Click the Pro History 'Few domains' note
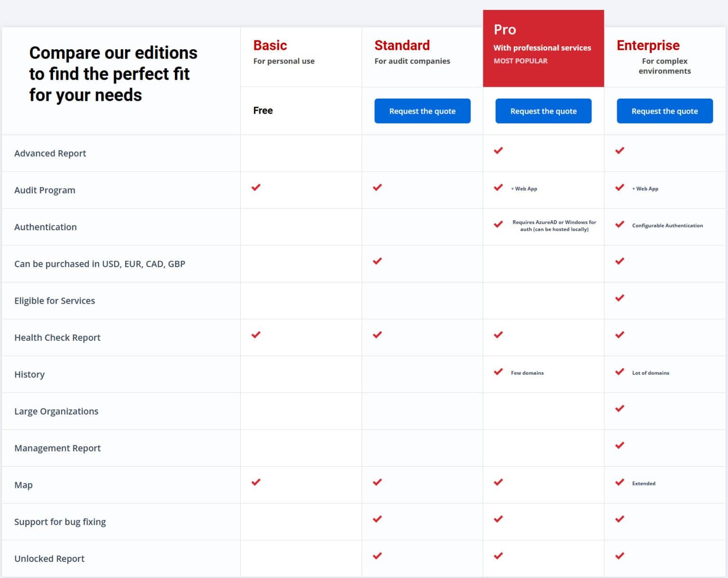This screenshot has height=578, width=728. 527,373
